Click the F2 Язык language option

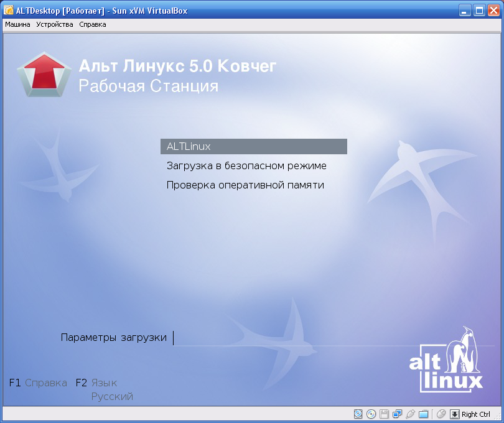(96, 383)
